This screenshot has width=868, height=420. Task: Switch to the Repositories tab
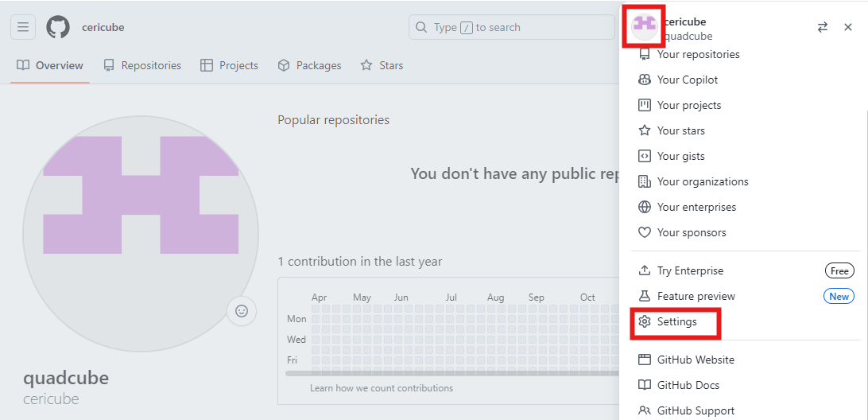point(142,65)
